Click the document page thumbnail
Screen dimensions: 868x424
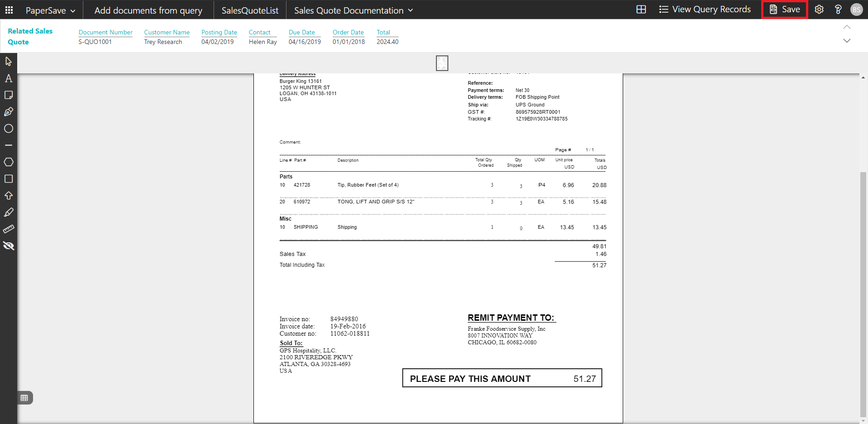tap(442, 63)
